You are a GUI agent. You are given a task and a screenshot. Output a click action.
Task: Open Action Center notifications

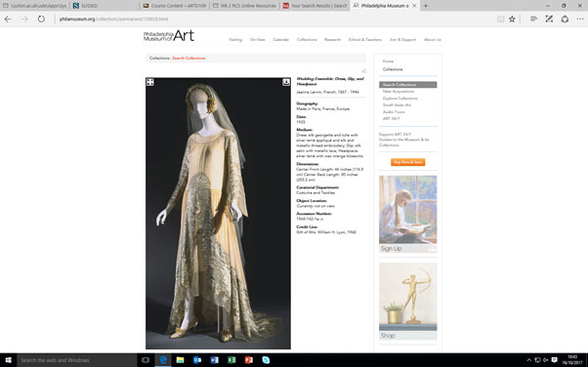(554, 360)
